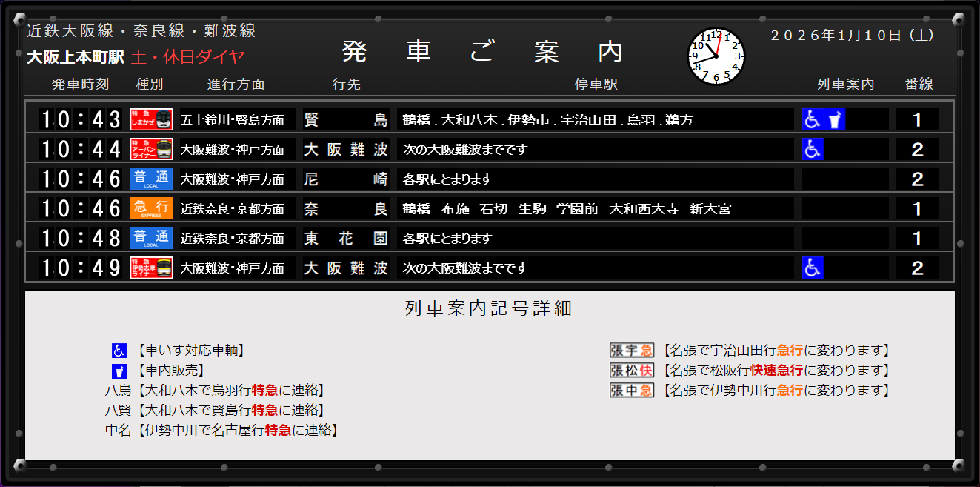Image resolution: width=980 pixels, height=487 pixels.
Task: Click the blue 普通 badge for 東花園
Action: 151,238
